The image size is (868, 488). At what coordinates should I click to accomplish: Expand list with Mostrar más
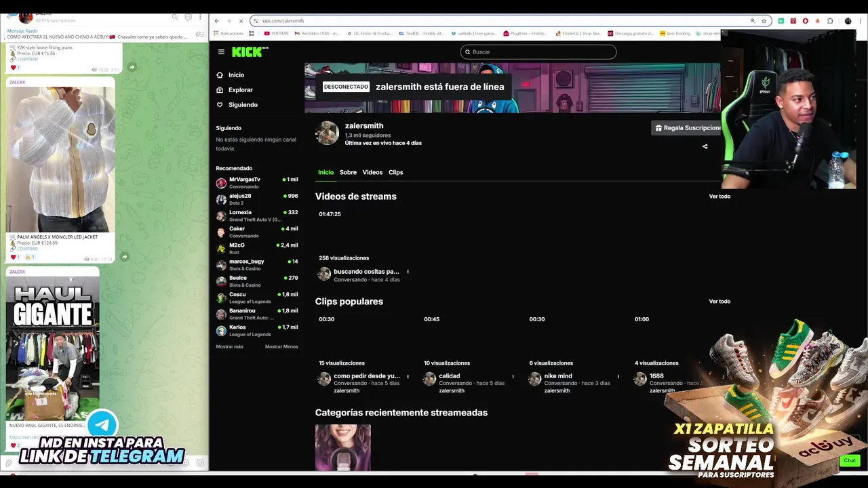click(229, 346)
